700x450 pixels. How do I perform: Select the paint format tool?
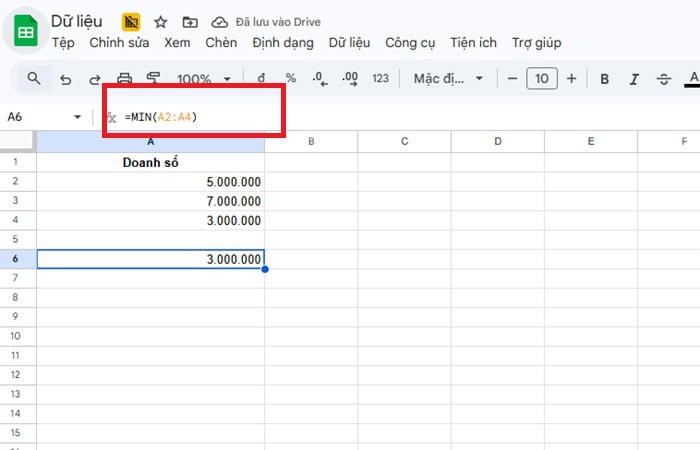[x=154, y=78]
